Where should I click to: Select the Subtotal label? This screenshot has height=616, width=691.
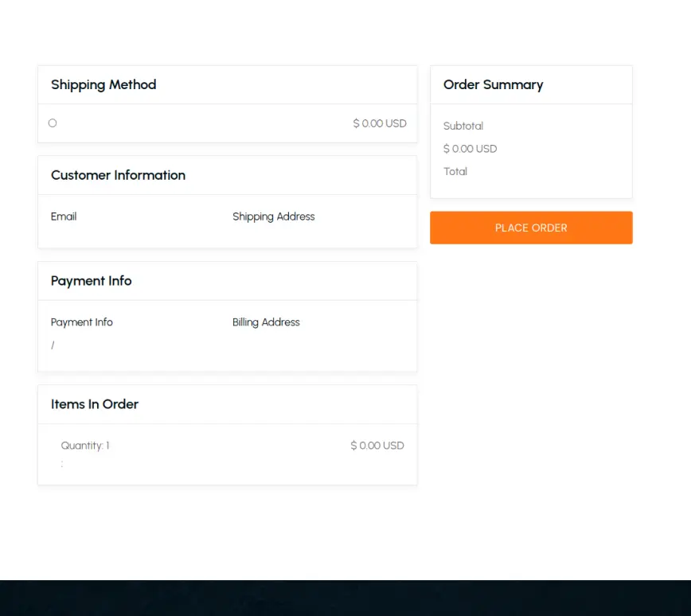point(463,126)
